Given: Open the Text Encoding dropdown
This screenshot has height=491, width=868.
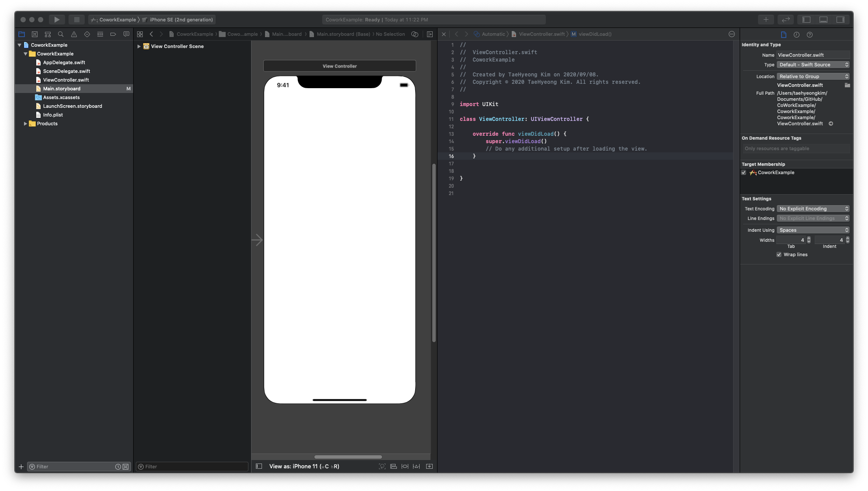Looking at the screenshot, I should pyautogui.click(x=813, y=209).
